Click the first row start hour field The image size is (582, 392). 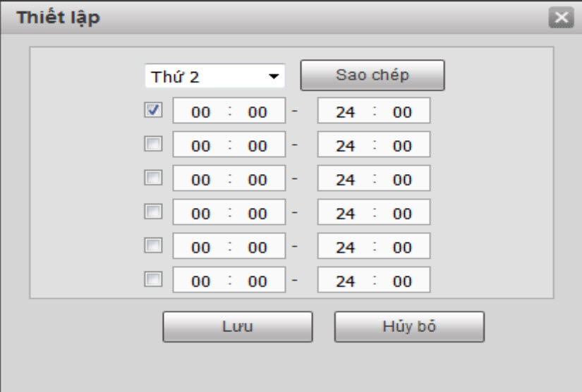click(200, 112)
